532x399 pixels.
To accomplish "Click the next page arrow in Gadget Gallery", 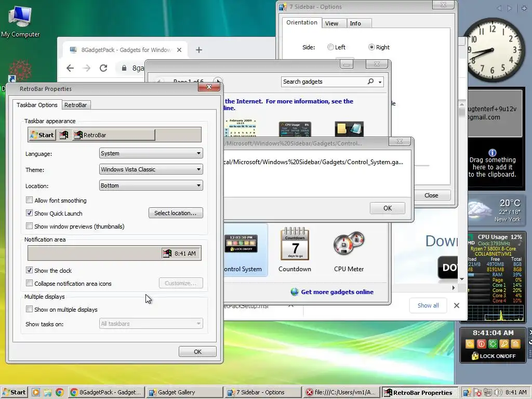I will [218, 82].
